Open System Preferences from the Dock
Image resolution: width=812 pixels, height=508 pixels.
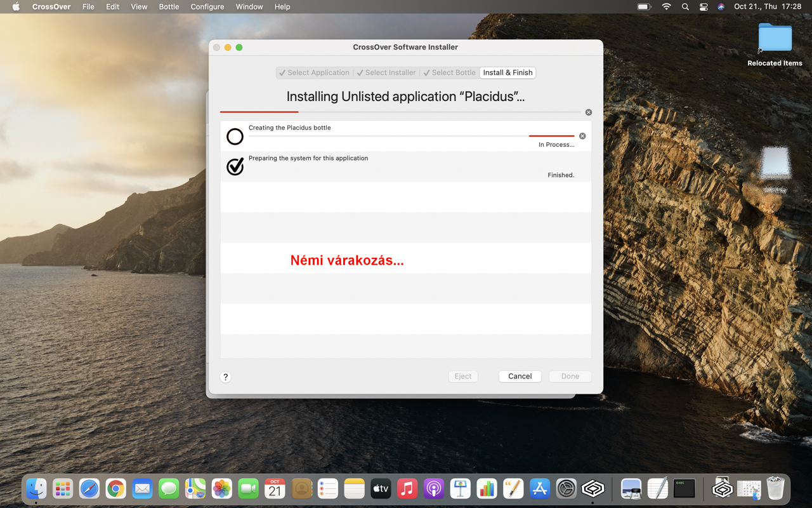566,488
